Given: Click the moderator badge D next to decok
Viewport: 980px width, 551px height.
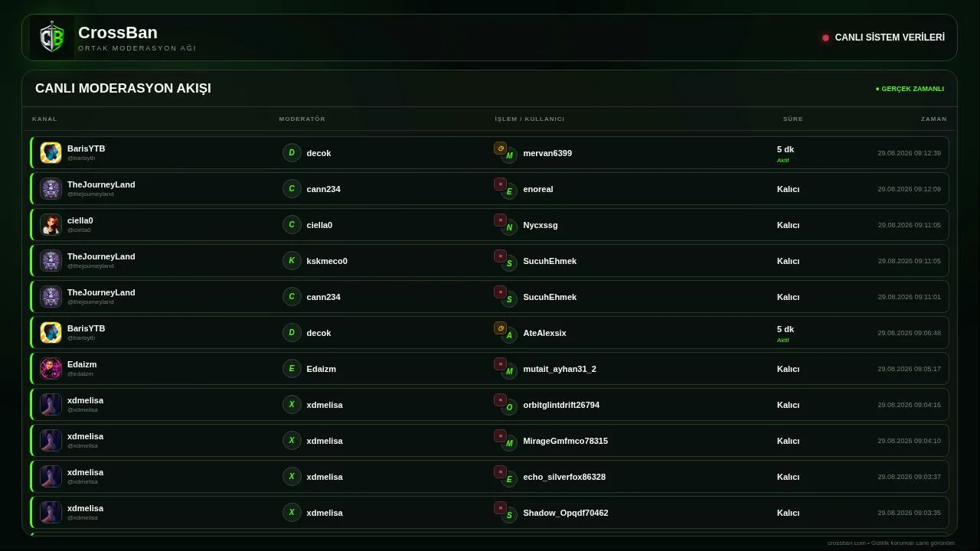Looking at the screenshot, I should tap(292, 153).
